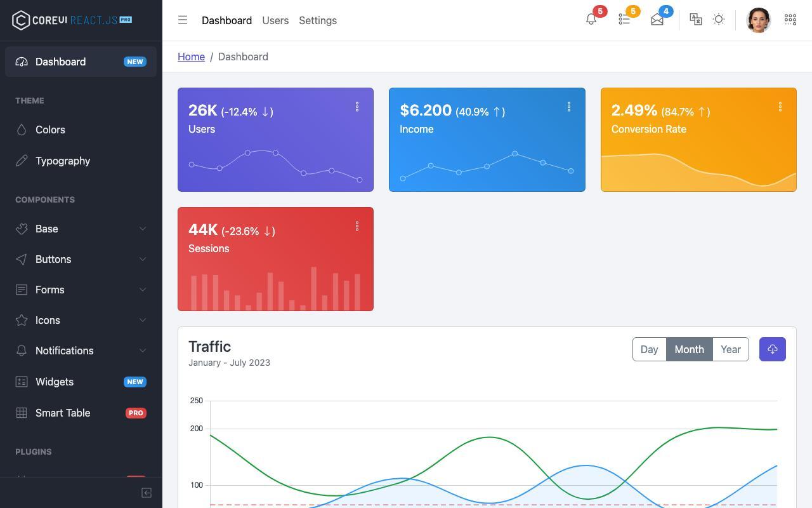The image size is (812, 508).
Task: Toggle the light theme sun icon
Action: [x=719, y=20]
